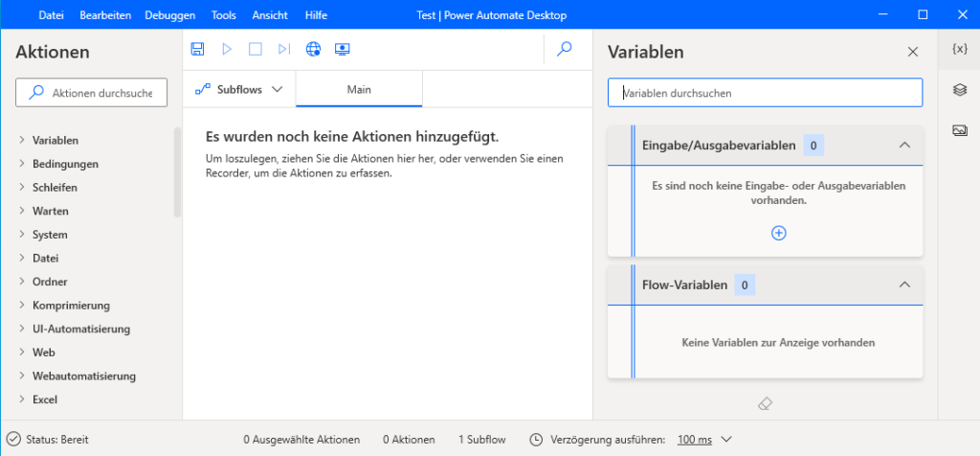
Task: Select the Main subflow tab
Action: pyautogui.click(x=360, y=89)
